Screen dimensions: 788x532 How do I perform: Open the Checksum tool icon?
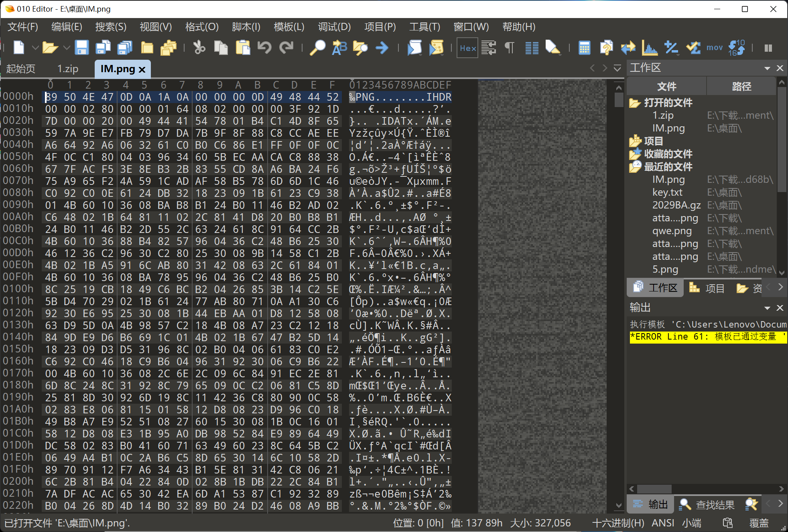693,48
